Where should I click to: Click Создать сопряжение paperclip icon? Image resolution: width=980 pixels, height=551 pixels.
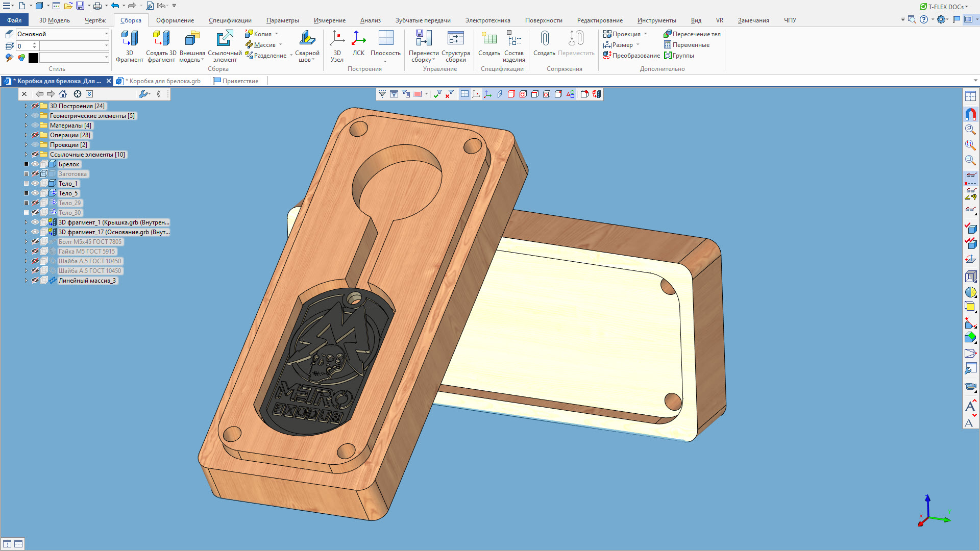coord(545,39)
